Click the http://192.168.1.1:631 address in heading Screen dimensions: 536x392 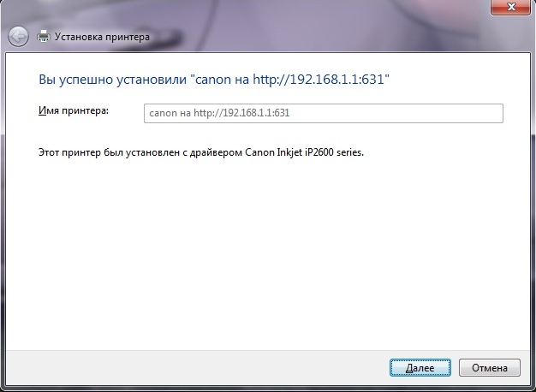319,80
